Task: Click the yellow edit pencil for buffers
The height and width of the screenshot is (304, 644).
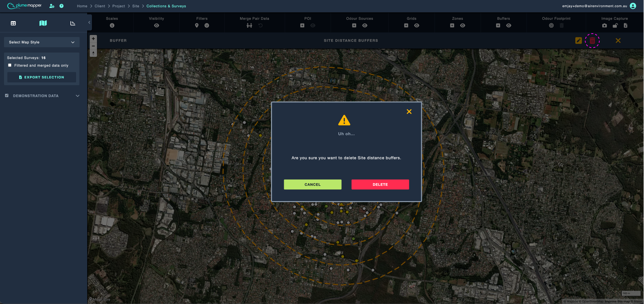Action: pos(579,41)
